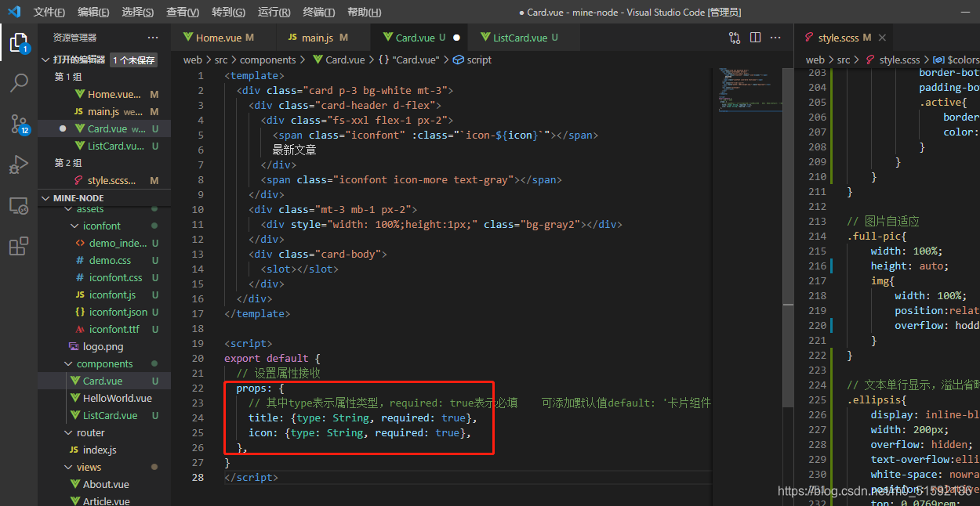The image size is (980, 506).
Task: Click the code minimap preview
Action: (750, 90)
